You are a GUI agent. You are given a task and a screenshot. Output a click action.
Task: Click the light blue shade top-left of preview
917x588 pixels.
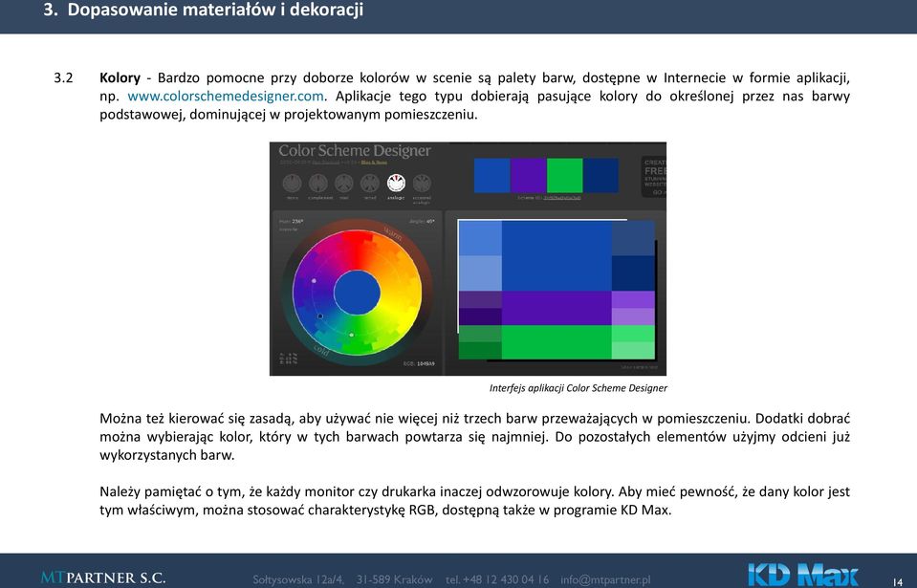480,238
